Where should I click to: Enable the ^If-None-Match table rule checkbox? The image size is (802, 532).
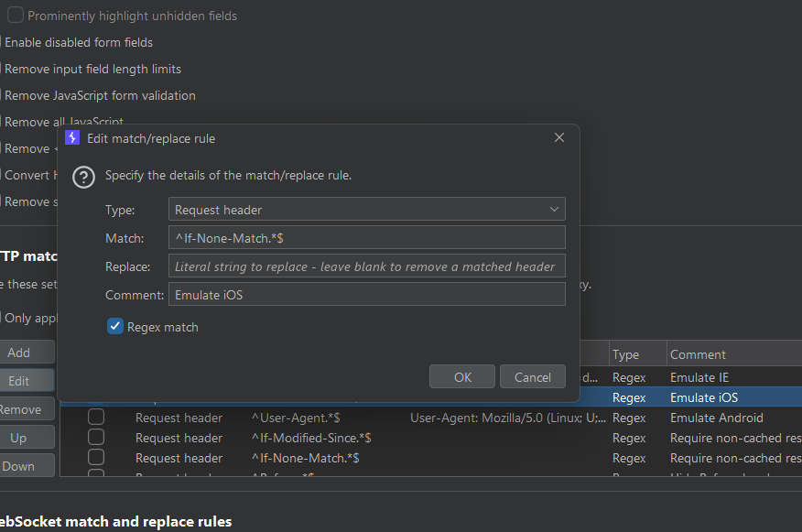(x=96, y=457)
